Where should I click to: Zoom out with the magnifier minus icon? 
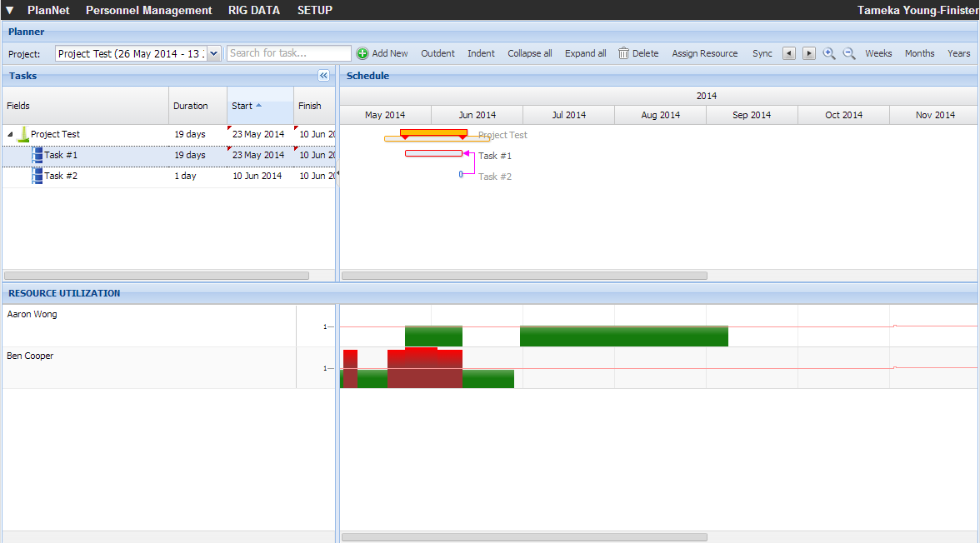click(849, 53)
